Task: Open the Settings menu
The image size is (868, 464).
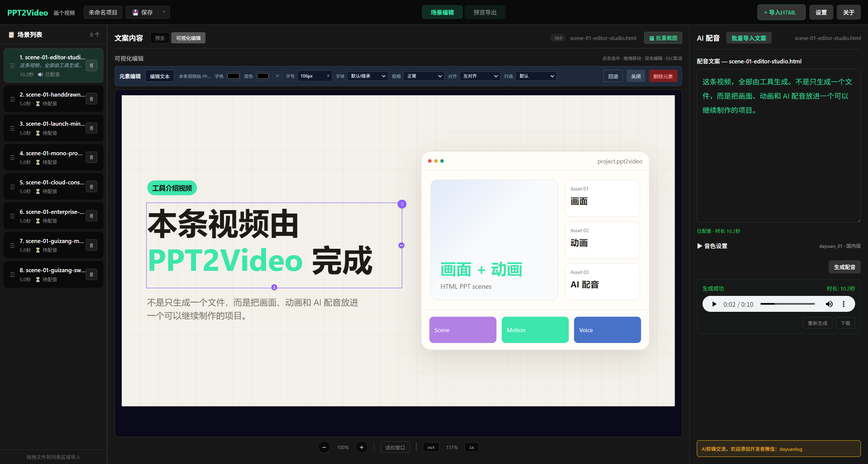Action: 821,12
